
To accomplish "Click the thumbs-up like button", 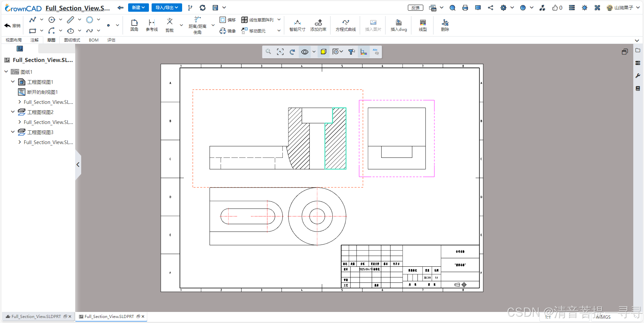I will pos(557,8).
